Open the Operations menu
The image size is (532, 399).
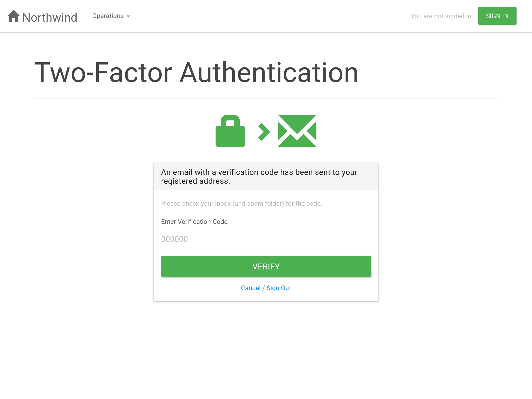(108, 16)
